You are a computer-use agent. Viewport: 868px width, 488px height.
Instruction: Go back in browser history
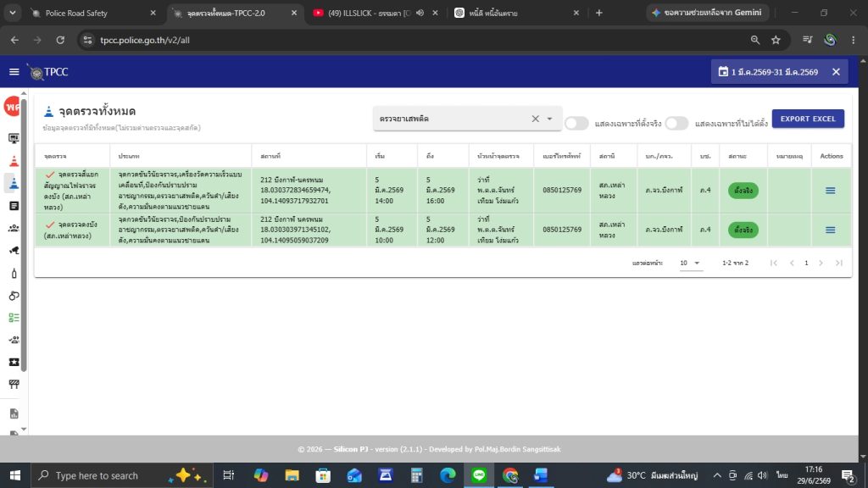[15, 40]
